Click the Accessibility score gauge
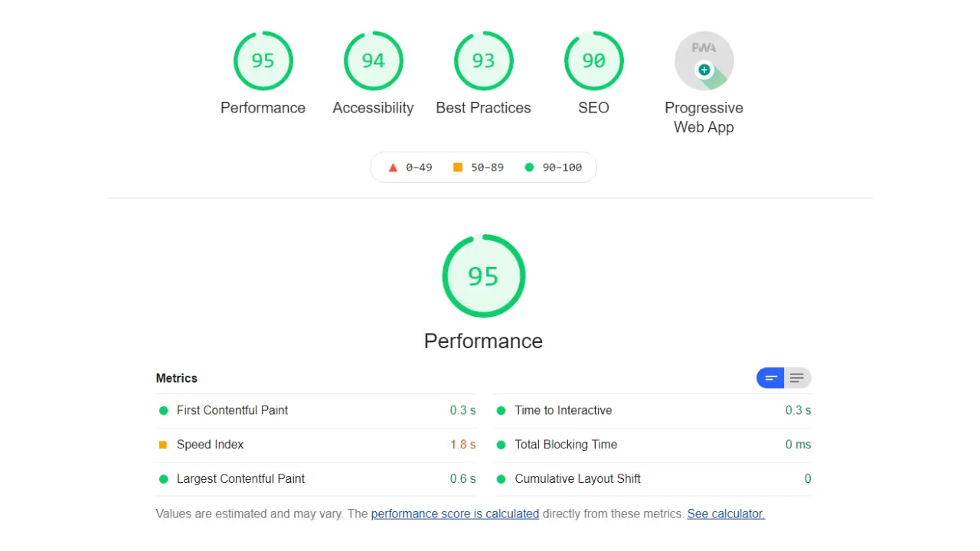 [x=373, y=60]
